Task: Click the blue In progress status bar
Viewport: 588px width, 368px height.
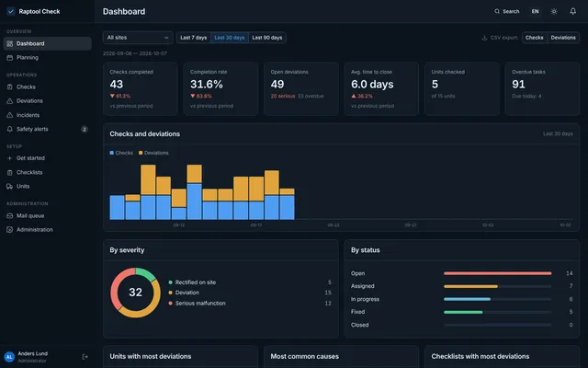Action: point(467,299)
